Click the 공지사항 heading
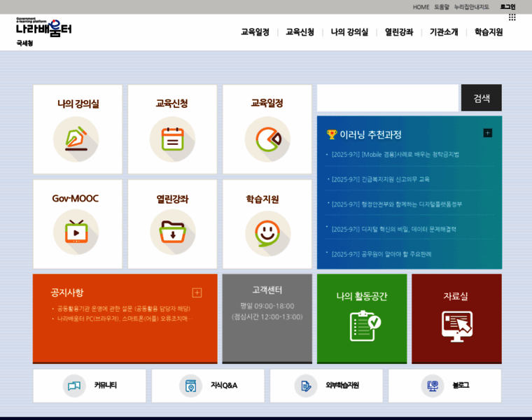The height and width of the screenshot is (420, 532). 67,293
